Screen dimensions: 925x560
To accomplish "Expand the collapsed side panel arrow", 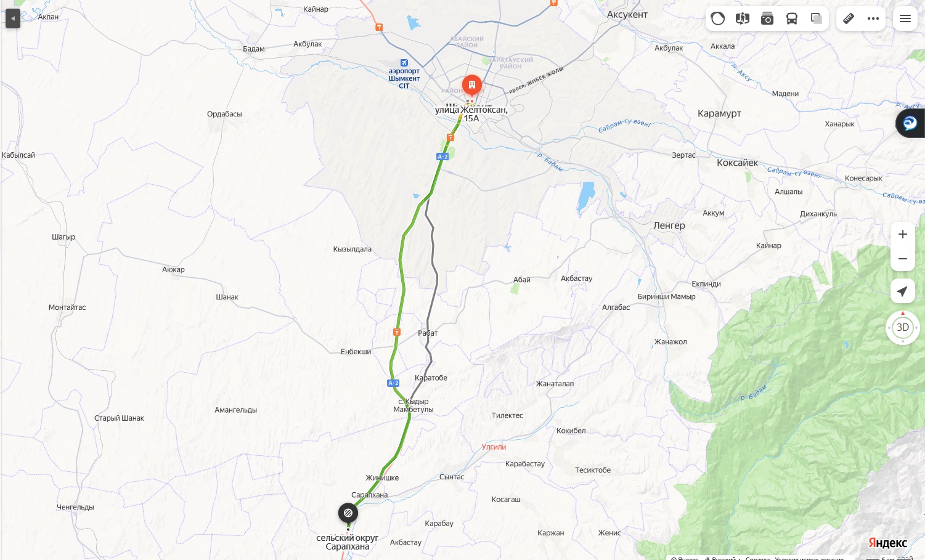I will 13,18.
